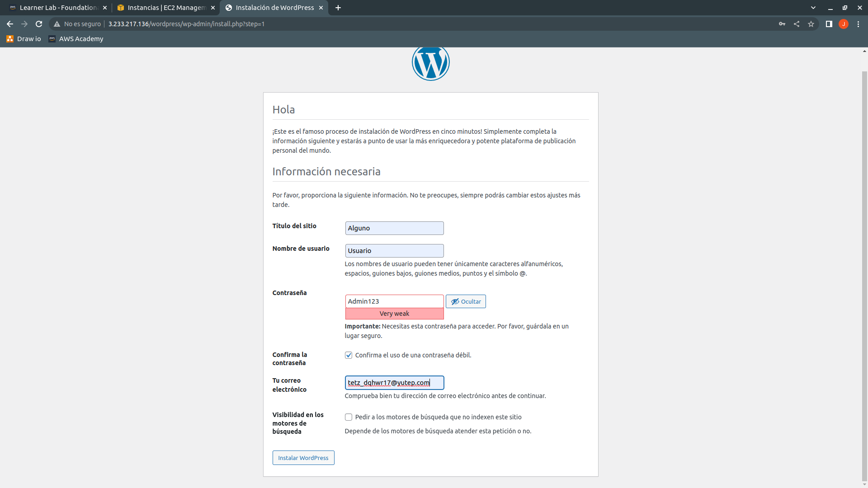The width and height of the screenshot is (868, 488).
Task: Reload the current page
Action: coord(39,24)
